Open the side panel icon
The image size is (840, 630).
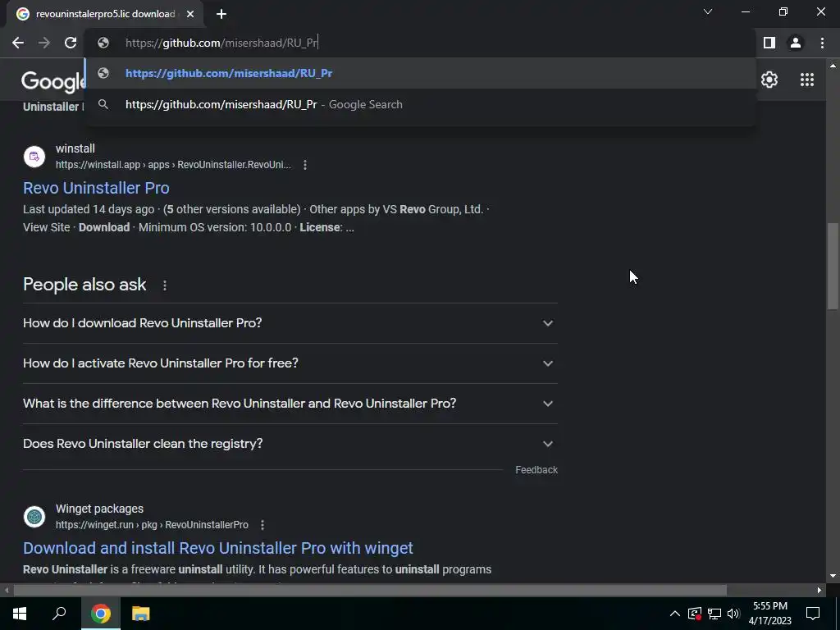click(x=769, y=43)
